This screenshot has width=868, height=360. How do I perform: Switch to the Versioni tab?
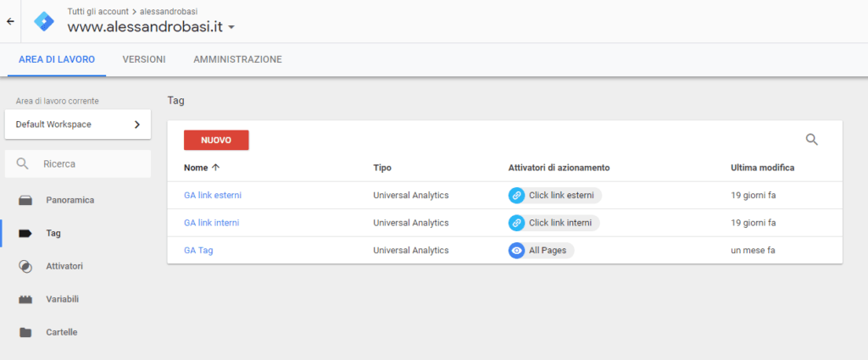144,59
